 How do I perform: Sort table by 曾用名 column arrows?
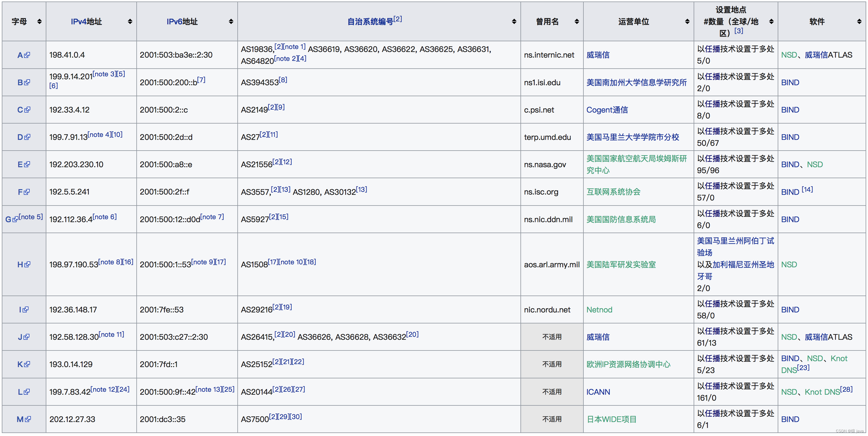point(577,22)
